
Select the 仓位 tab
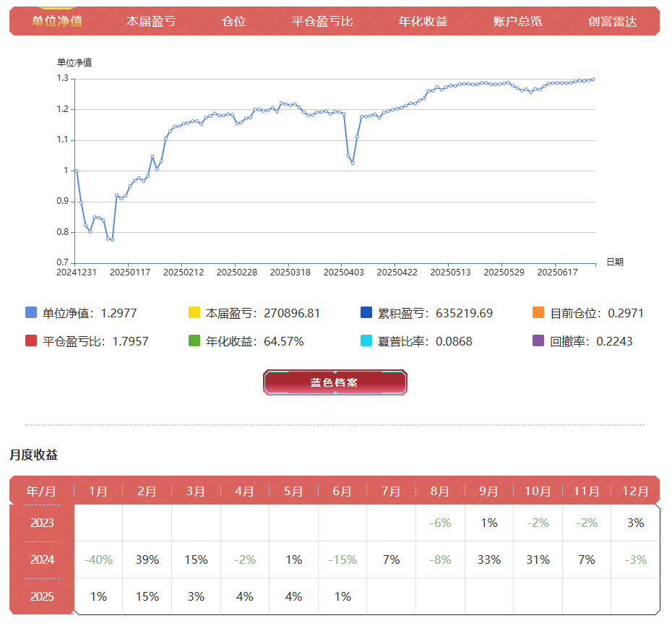pyautogui.click(x=233, y=21)
